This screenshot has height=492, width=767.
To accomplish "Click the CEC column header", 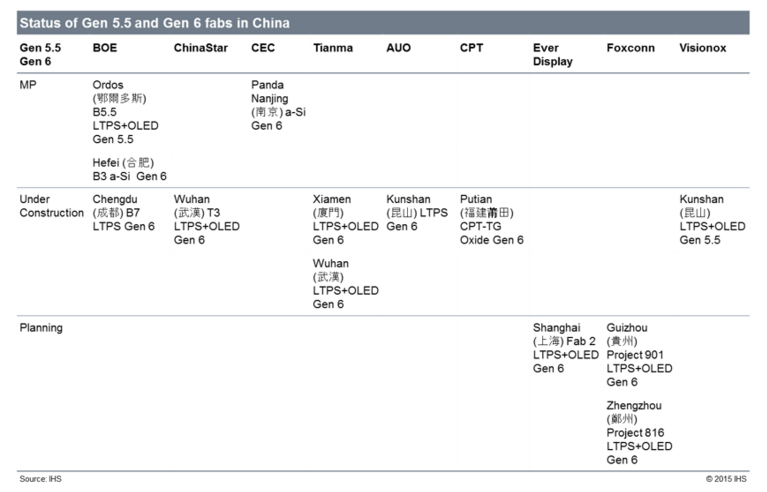I will (263, 48).
